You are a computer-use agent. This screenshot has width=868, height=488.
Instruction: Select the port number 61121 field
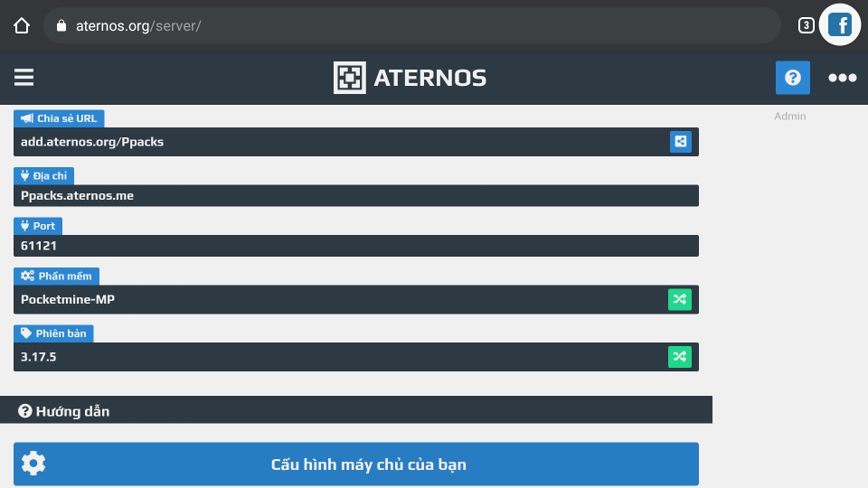[x=356, y=246]
